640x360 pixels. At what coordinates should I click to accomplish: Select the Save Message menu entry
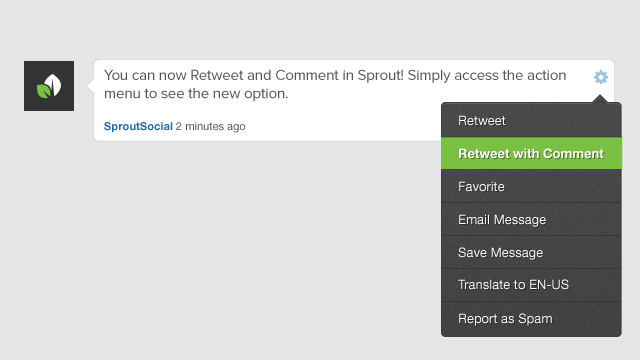(x=531, y=253)
